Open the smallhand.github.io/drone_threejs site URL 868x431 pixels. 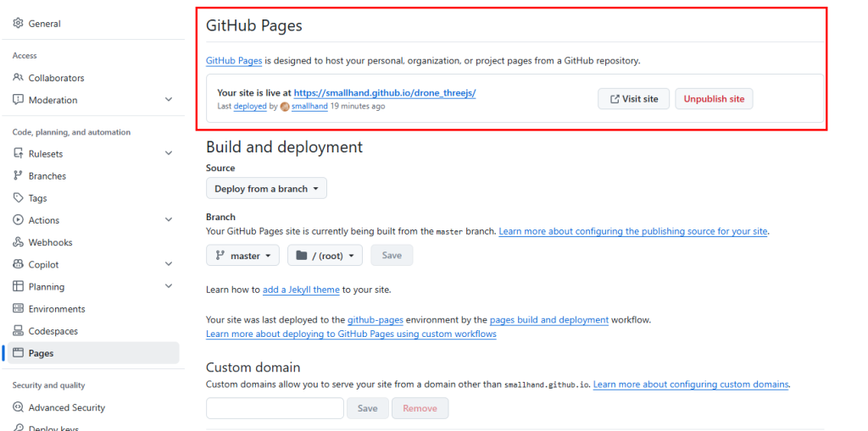click(385, 92)
